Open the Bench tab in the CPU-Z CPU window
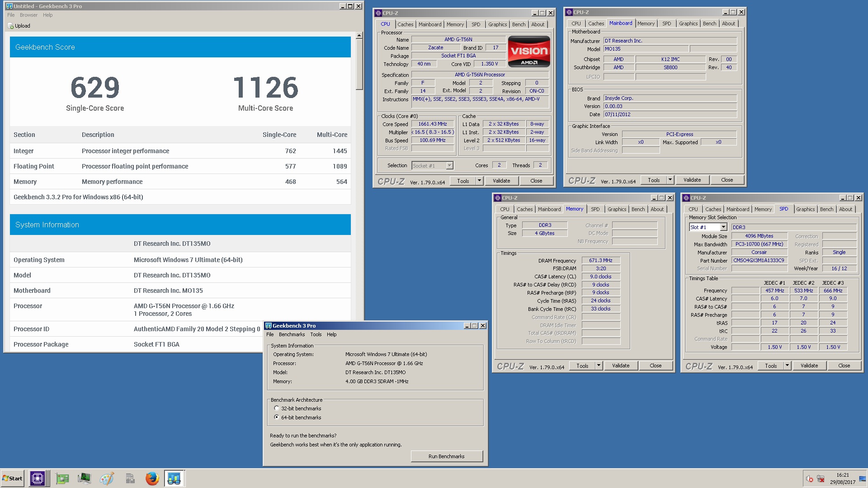Image resolution: width=868 pixels, height=488 pixels. point(519,24)
